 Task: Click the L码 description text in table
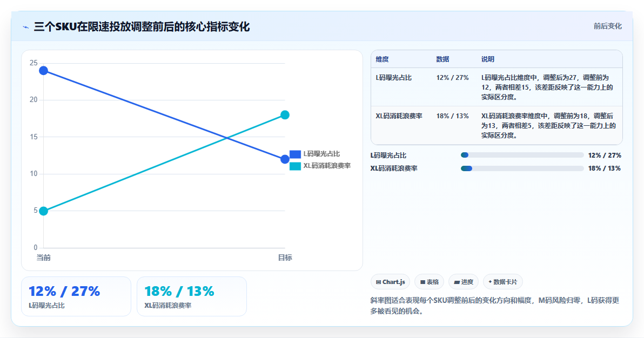pos(547,87)
